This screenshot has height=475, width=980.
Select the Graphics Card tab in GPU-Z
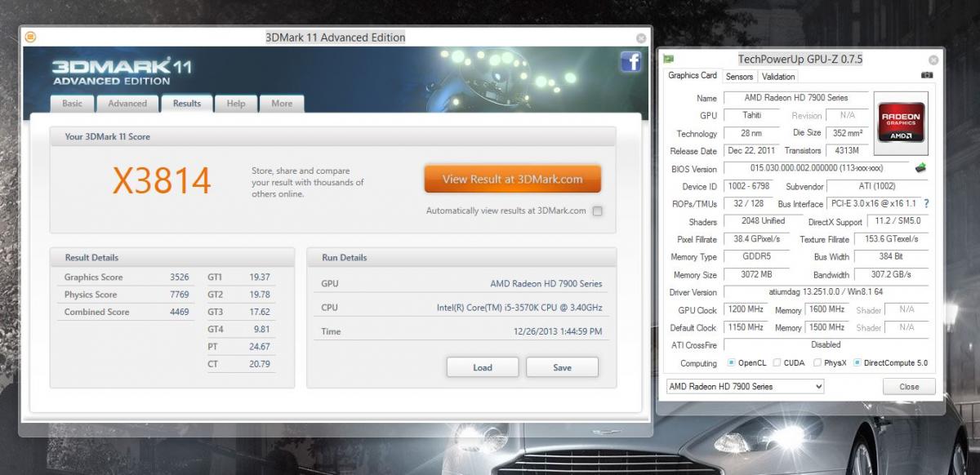pos(693,76)
